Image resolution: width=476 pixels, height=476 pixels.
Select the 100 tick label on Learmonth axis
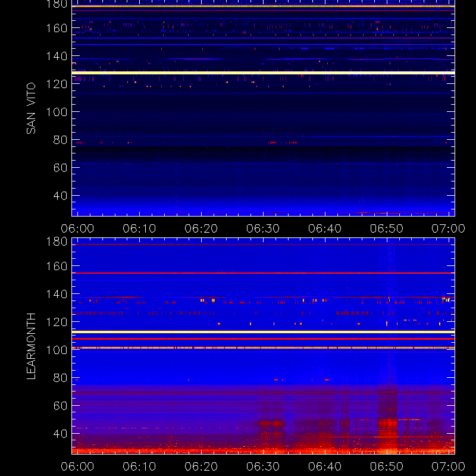(x=57, y=350)
